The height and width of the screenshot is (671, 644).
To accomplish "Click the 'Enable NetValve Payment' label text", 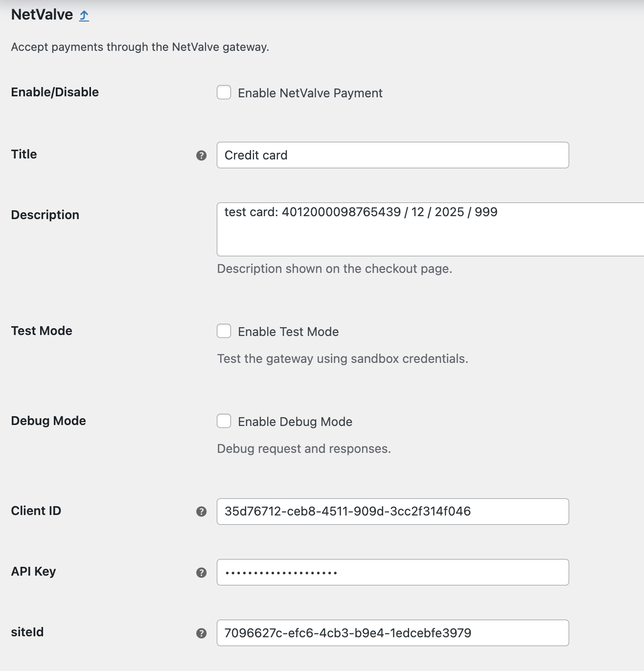I will coord(310,93).
